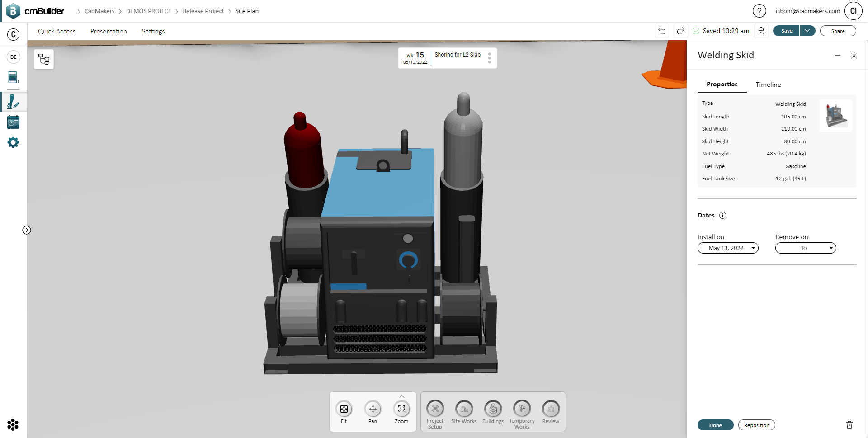Open the Temporary Works tool
The height and width of the screenshot is (438, 868).
click(522, 414)
